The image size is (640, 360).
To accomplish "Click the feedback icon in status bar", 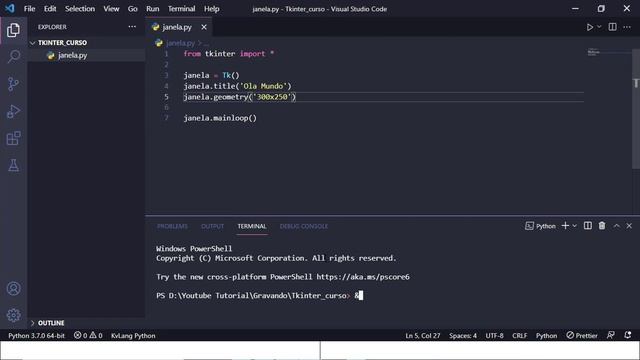I will (611, 335).
